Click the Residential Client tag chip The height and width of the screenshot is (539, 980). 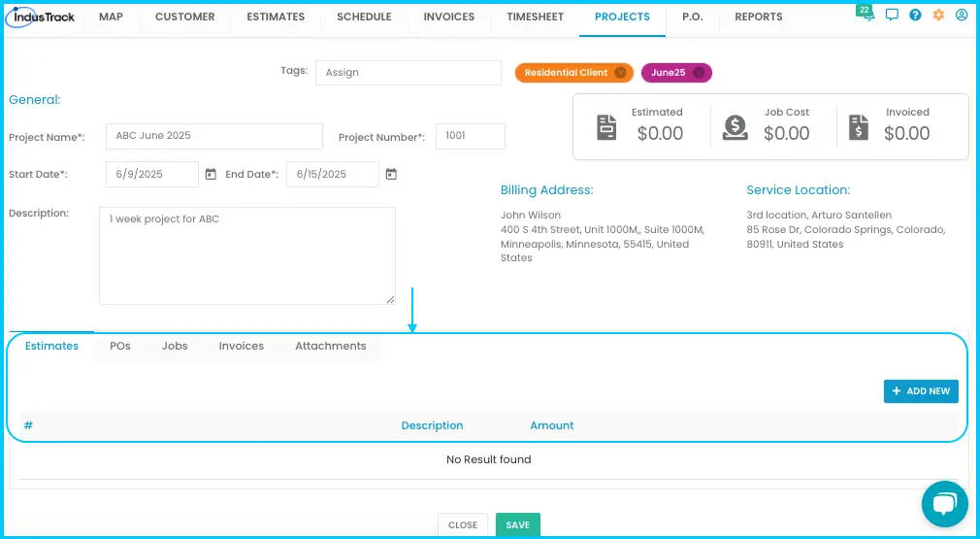coord(573,73)
